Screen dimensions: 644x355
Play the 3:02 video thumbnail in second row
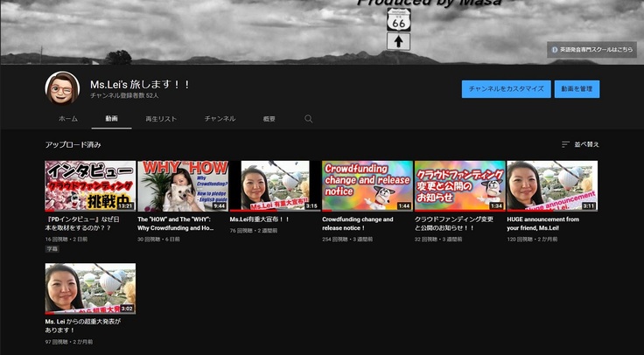[x=90, y=289]
